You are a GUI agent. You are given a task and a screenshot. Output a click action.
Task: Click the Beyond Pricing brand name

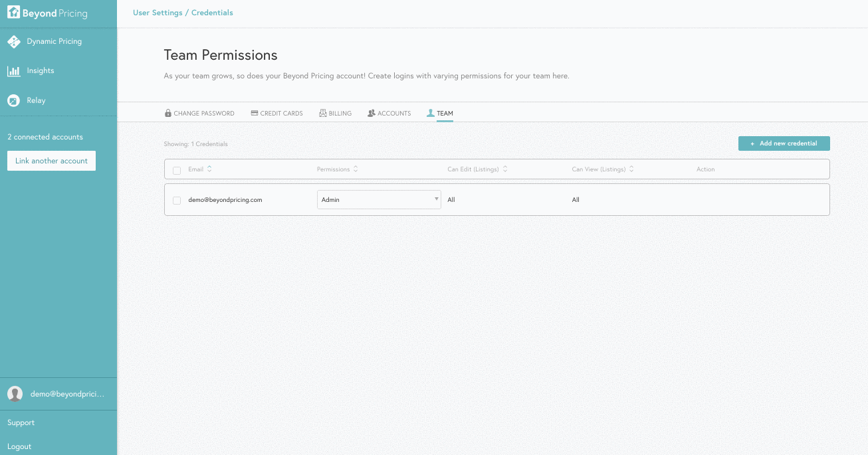coord(54,13)
